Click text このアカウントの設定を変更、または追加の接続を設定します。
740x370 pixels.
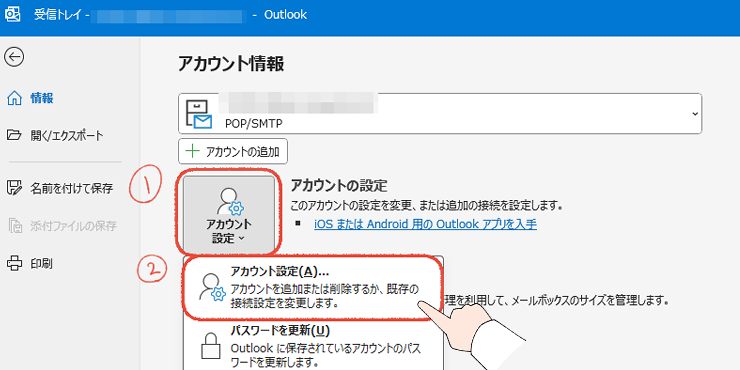(428, 206)
